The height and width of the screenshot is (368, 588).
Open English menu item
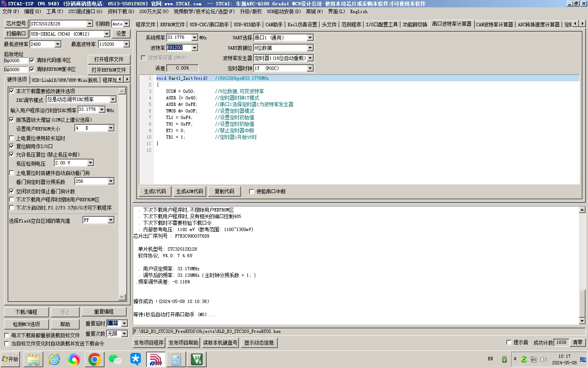pos(359,11)
